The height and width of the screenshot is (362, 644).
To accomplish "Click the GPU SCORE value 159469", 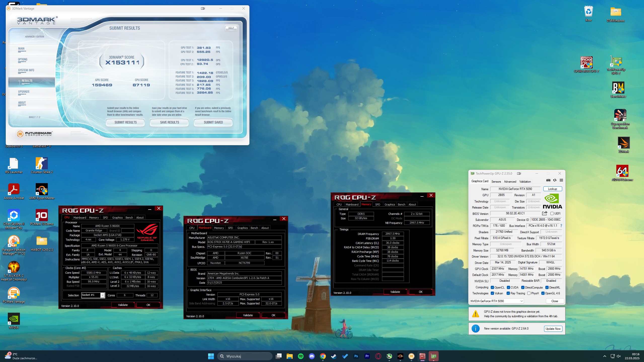I will 102,85.
